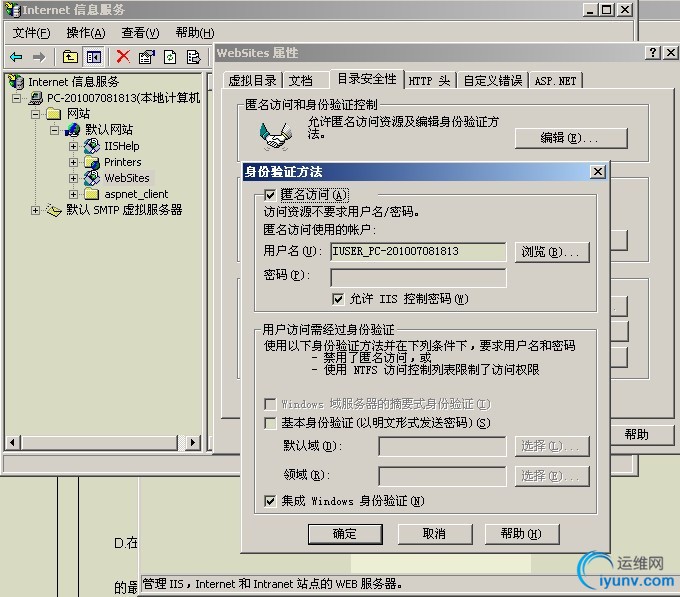This screenshot has width=680, height=597.
Task: Click 帮助 button in WebSites 属性 dialog
Action: click(640, 434)
